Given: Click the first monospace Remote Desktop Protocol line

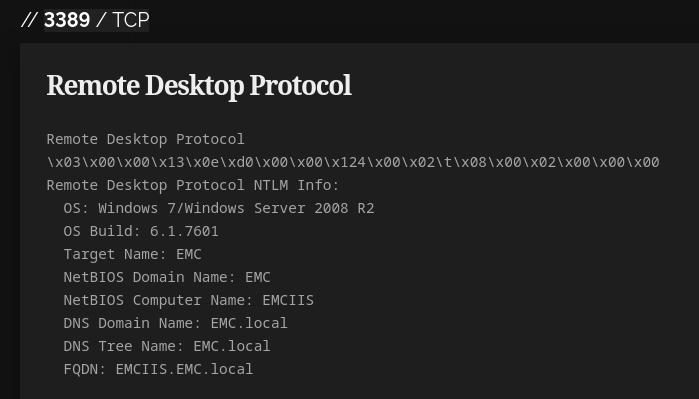Looking at the screenshot, I should pos(145,140).
